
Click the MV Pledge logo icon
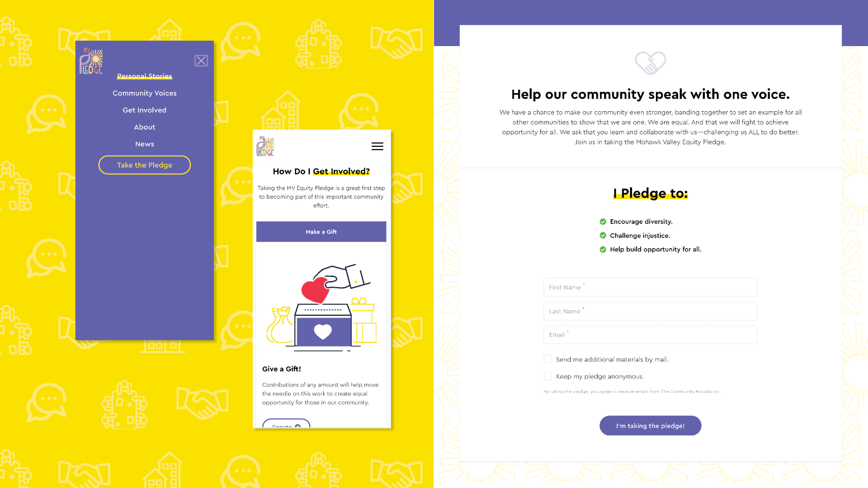coord(91,61)
